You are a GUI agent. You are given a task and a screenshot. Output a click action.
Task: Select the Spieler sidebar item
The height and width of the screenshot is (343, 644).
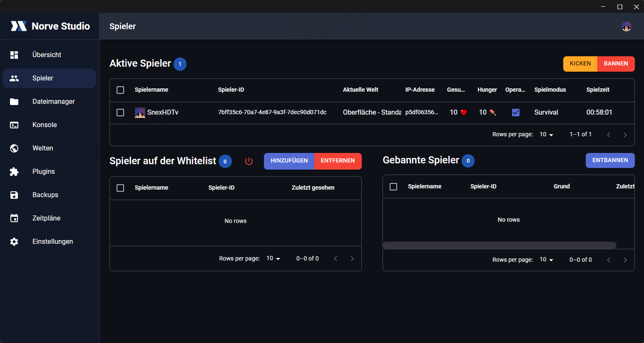(49, 78)
